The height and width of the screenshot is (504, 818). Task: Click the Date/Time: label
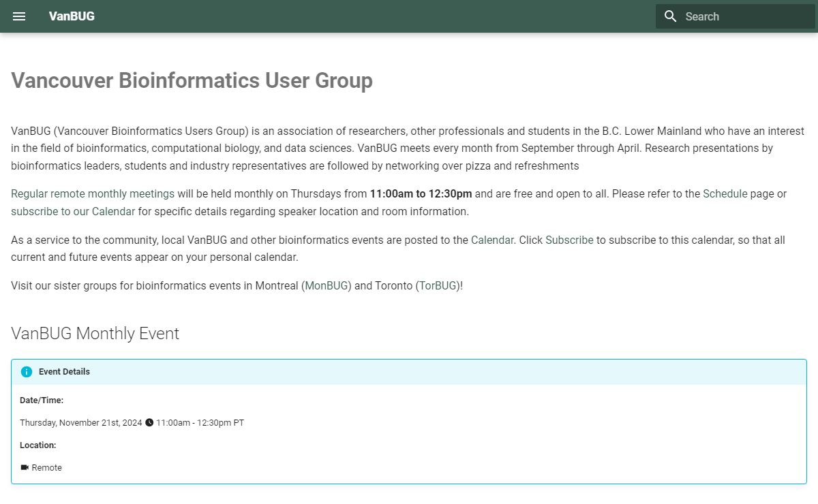click(42, 400)
